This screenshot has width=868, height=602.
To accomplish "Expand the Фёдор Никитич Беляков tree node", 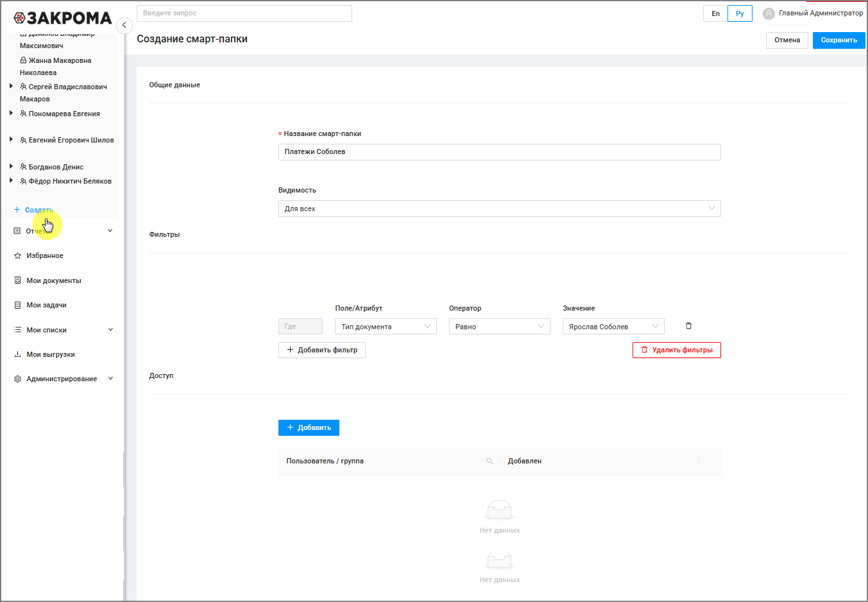I will (11, 180).
